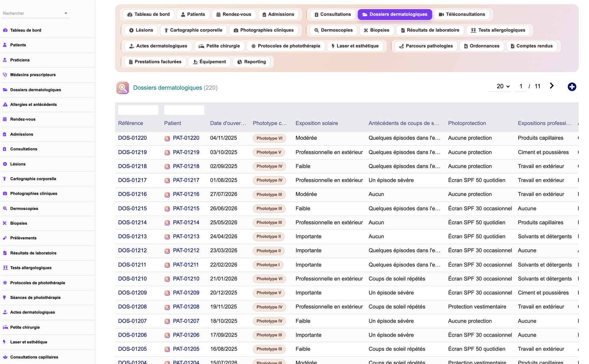
Task: Click the Laser et esthétique sidebar bolt icon
Action: (x=5, y=342)
